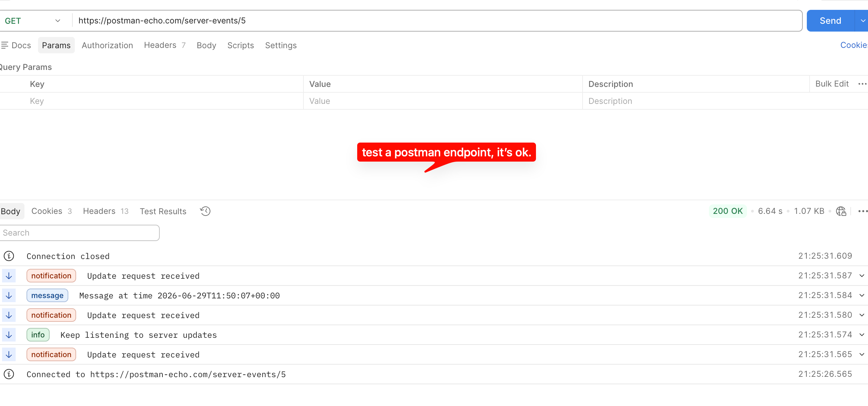The image size is (868, 406).
Task: Open response options three-dots menu
Action: pyautogui.click(x=863, y=211)
